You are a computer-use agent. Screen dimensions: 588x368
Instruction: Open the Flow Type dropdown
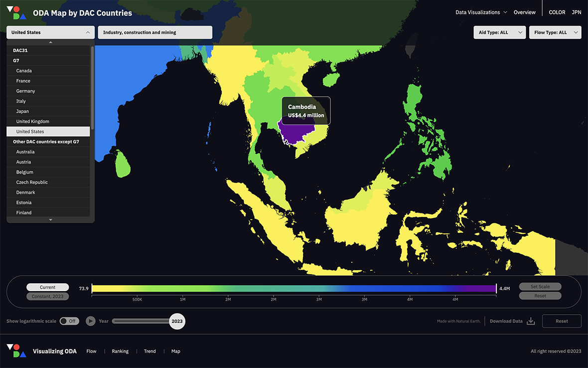(x=555, y=32)
